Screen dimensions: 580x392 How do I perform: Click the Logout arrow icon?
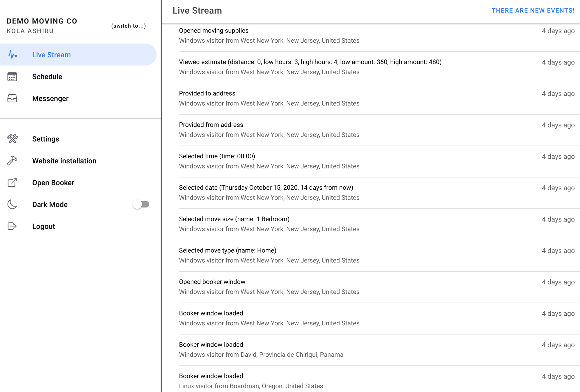point(12,226)
